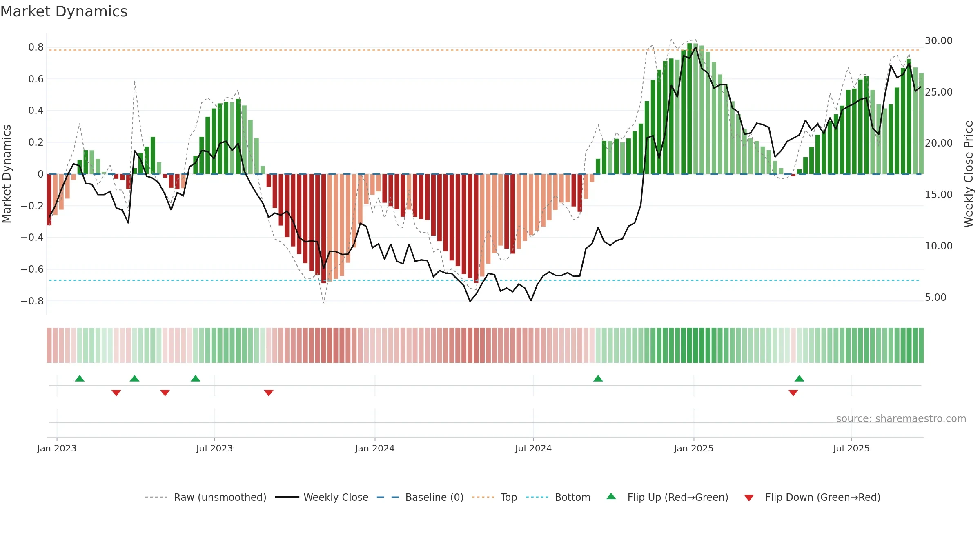Click the 25.00 right axis price label
980x551 pixels.
point(939,92)
